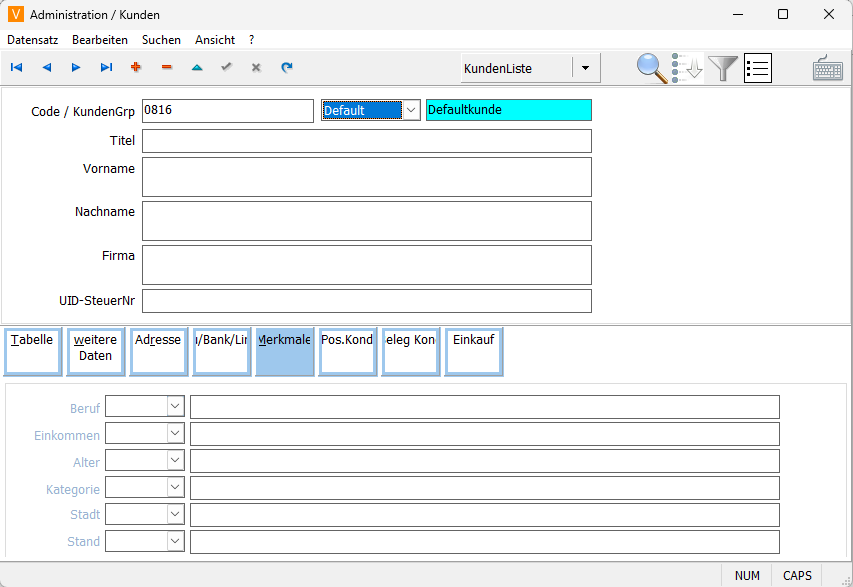
Task: Open the on-screen keyboard icon
Action: tap(827, 68)
